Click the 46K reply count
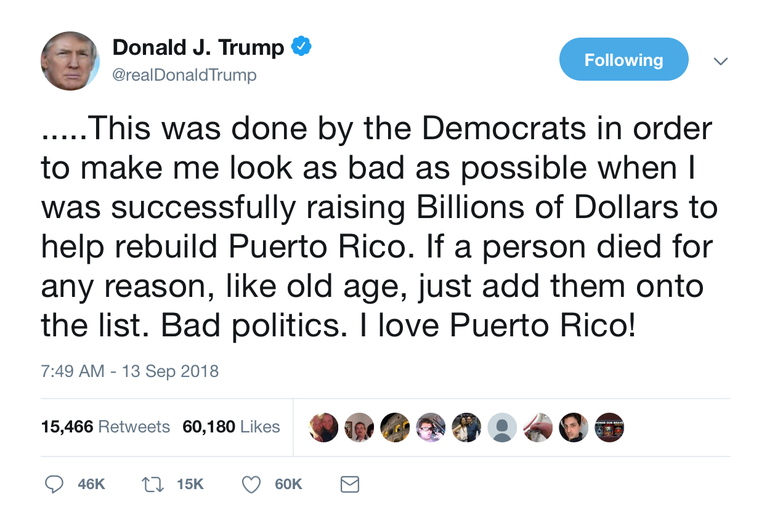 (91, 484)
